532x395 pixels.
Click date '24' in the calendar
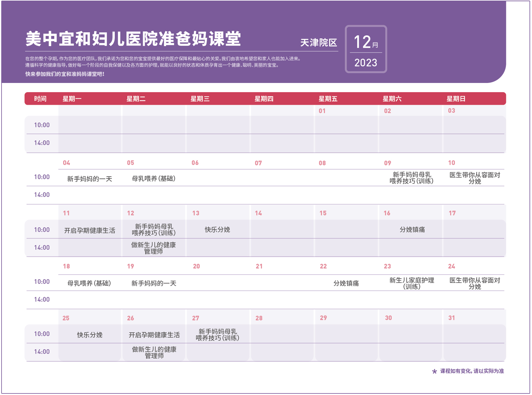point(452,267)
